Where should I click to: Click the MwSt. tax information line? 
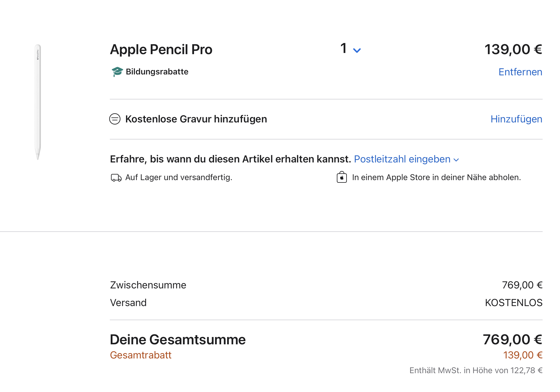point(476,371)
